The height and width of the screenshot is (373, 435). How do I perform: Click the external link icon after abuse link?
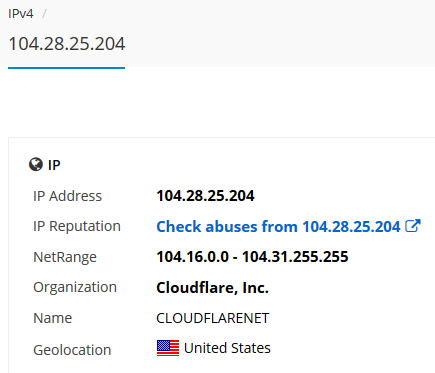413,226
